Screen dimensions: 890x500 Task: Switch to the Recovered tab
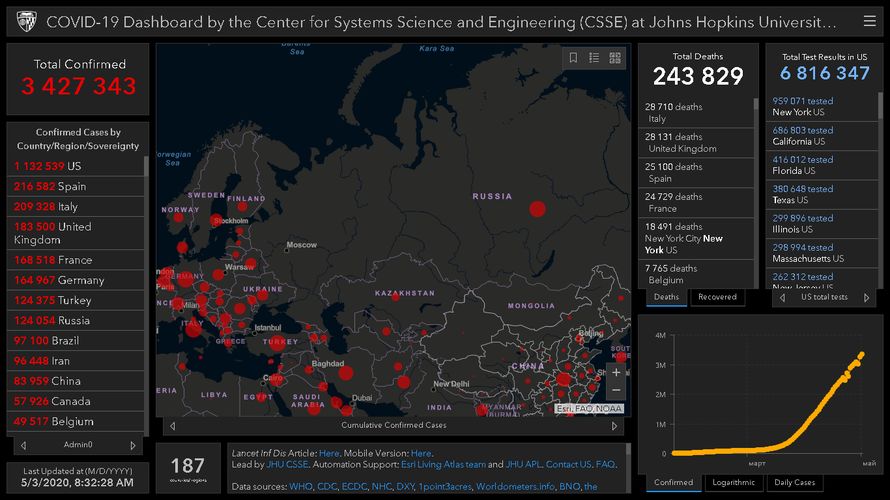coord(717,297)
